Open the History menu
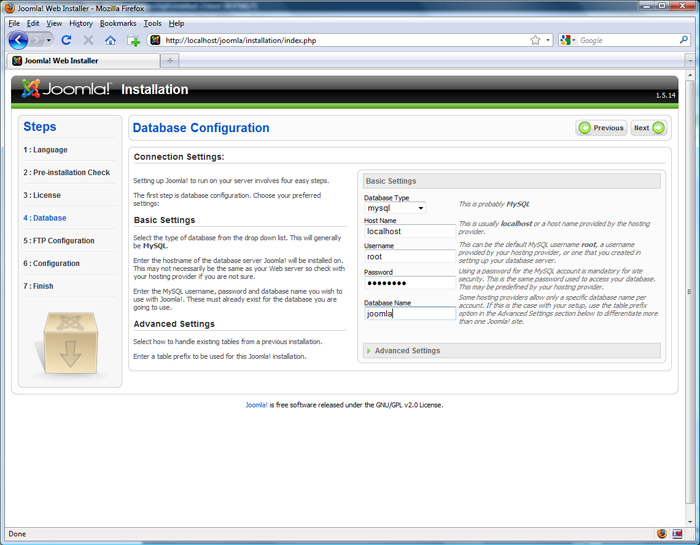700x545 pixels. click(81, 23)
